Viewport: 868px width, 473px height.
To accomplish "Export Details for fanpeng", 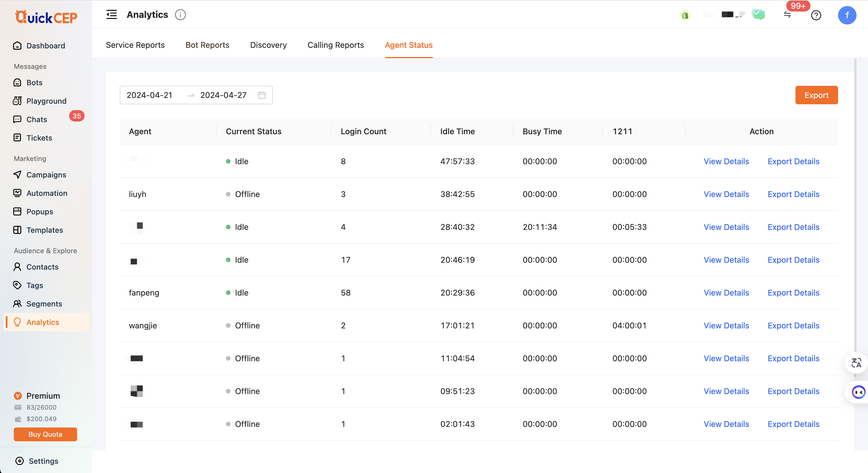I will pyautogui.click(x=793, y=292).
